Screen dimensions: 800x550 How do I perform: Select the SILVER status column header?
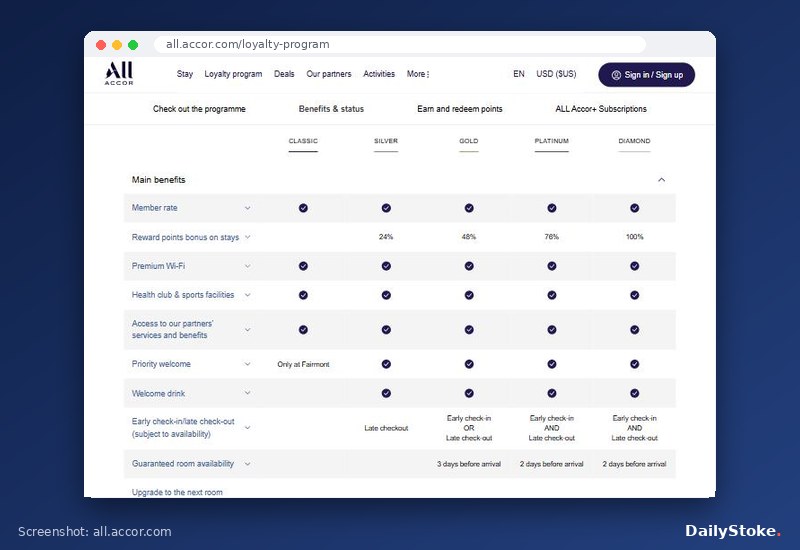(386, 141)
